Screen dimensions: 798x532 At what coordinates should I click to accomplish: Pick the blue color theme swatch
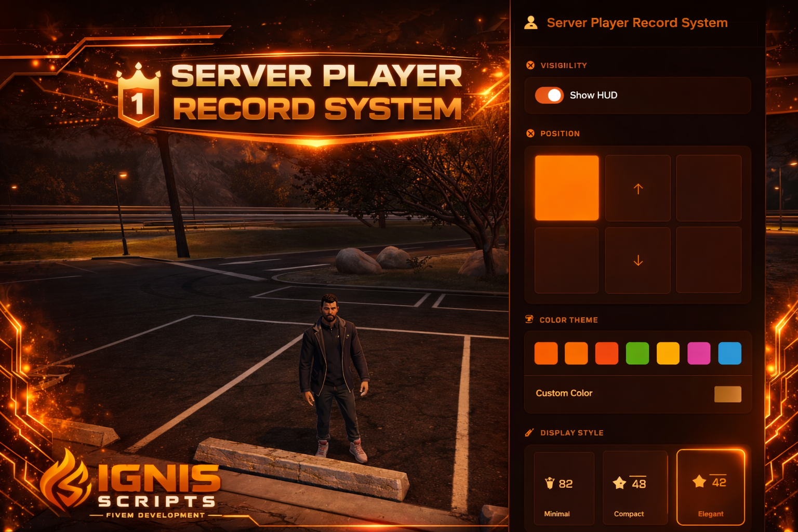(729, 353)
